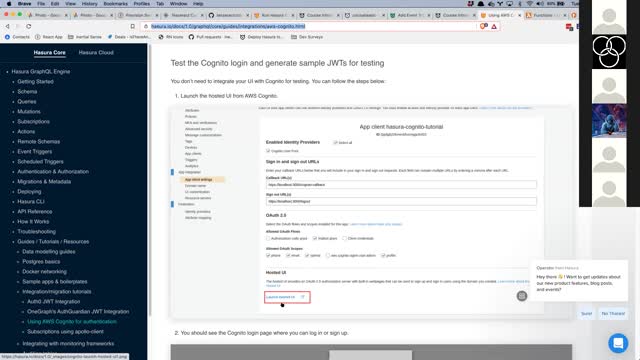This screenshot has width=640, height=360.
Task: Open the Inertial Sense bookmarks folder
Action: click(85, 37)
